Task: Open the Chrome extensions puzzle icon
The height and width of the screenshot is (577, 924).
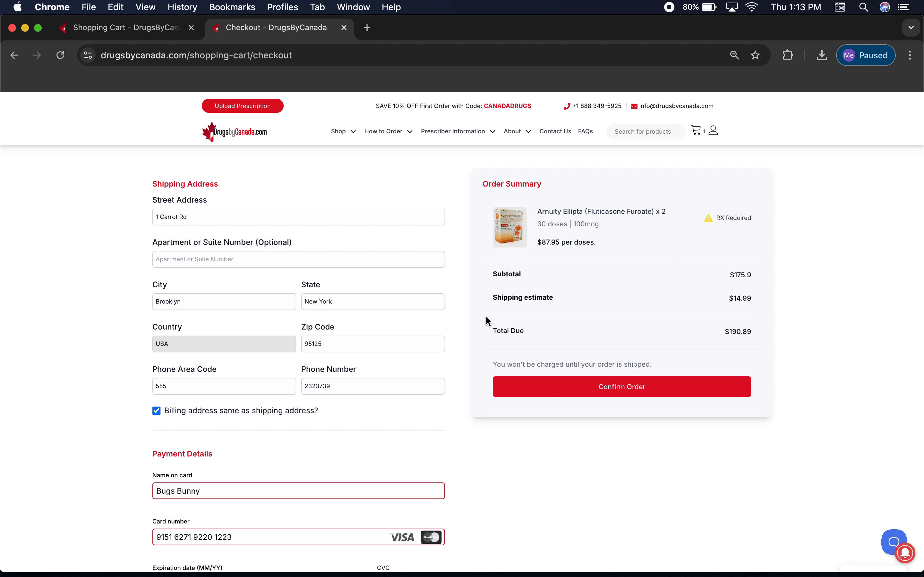Action: (787, 55)
